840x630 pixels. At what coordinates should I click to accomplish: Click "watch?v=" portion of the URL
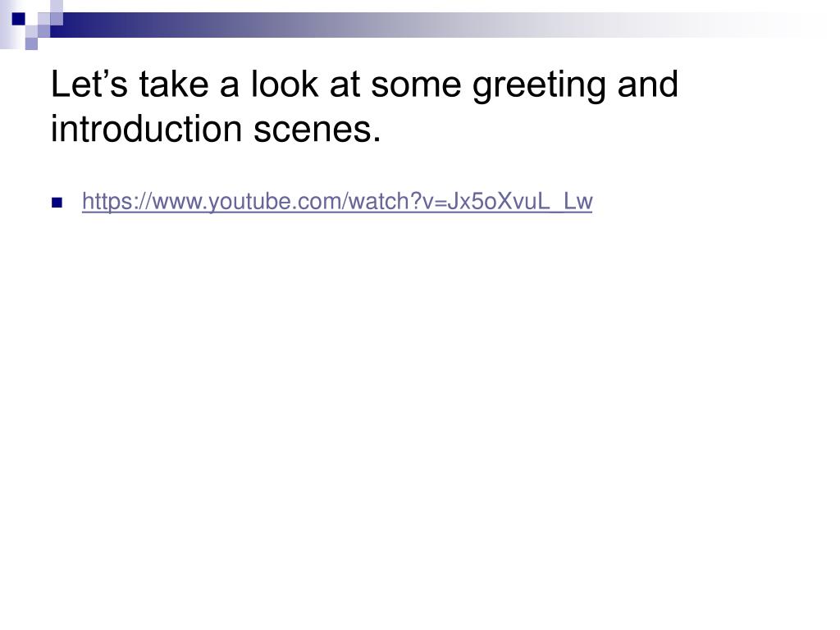(397, 202)
